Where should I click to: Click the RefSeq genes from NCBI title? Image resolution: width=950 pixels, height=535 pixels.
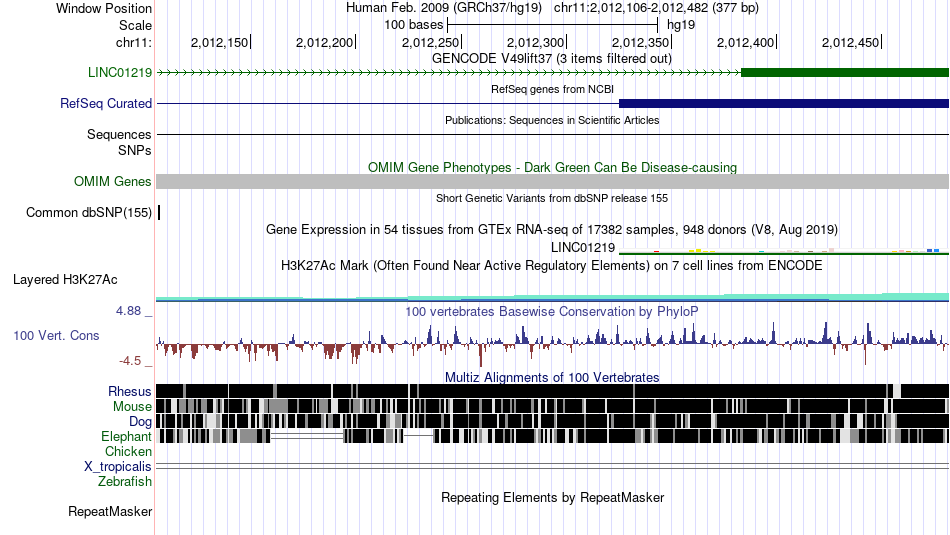click(x=552, y=89)
